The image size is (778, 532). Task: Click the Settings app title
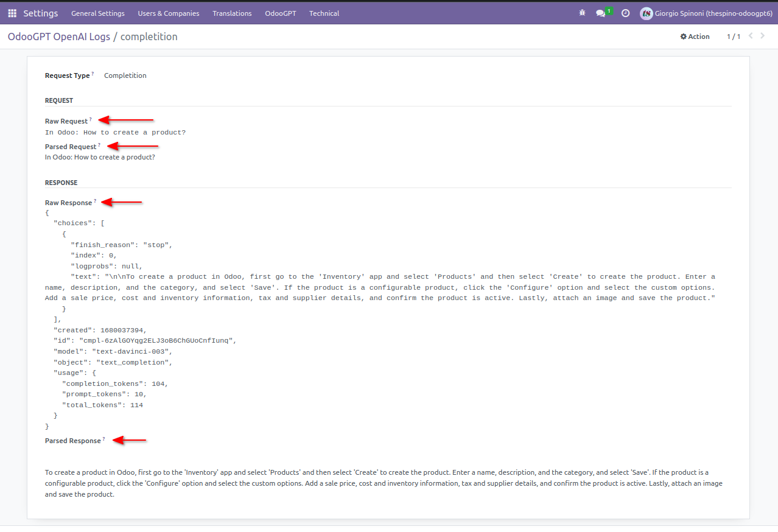click(x=41, y=13)
